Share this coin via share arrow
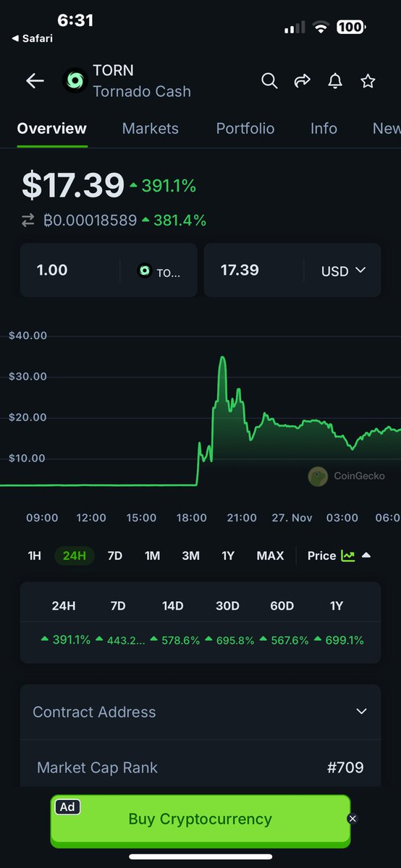Screen dimensions: 401x868 [302, 81]
